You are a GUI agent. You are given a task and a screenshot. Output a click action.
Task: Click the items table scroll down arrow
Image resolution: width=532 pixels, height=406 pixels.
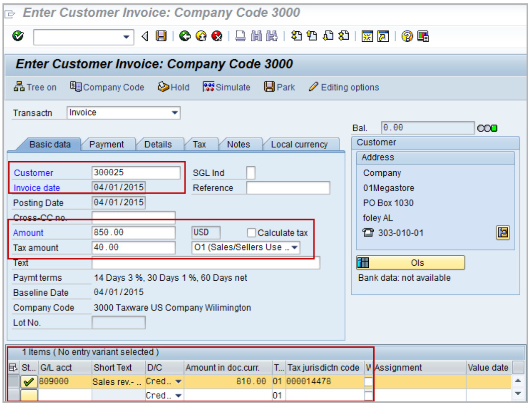click(518, 393)
